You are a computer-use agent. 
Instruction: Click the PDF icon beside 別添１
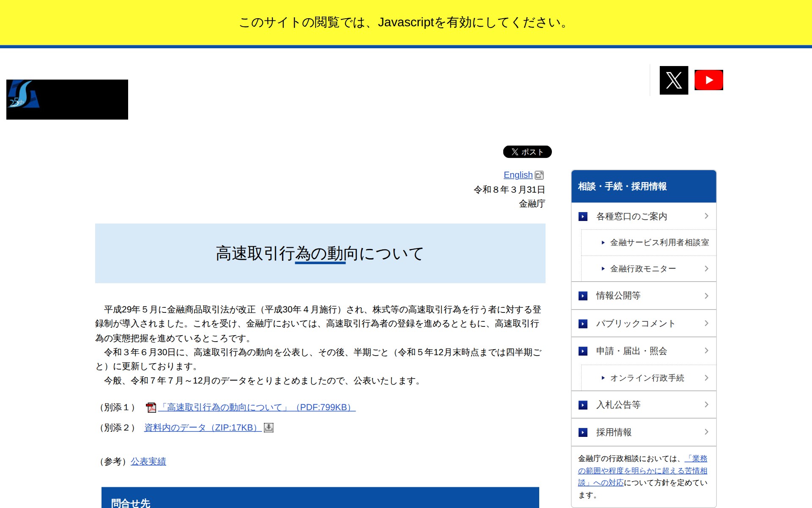click(x=151, y=408)
